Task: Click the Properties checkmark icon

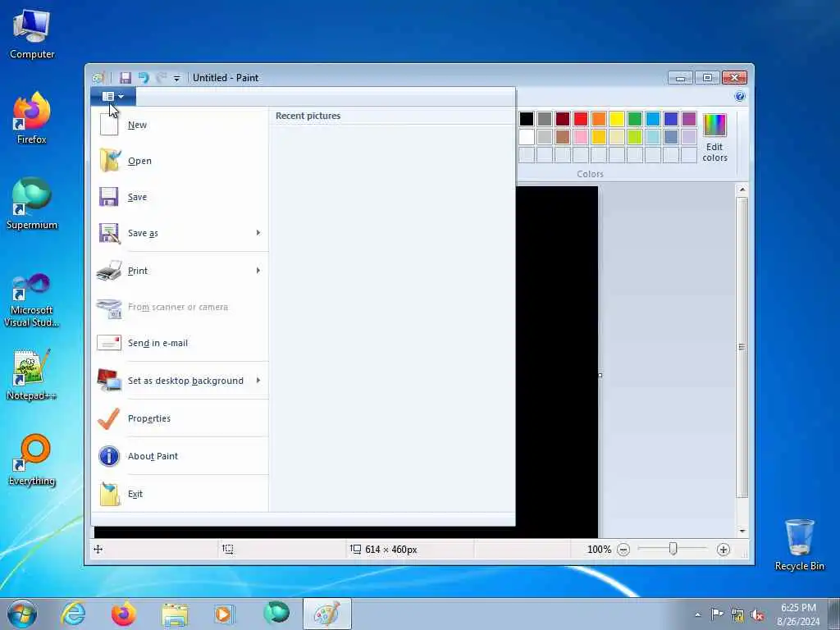Action: pyautogui.click(x=109, y=418)
